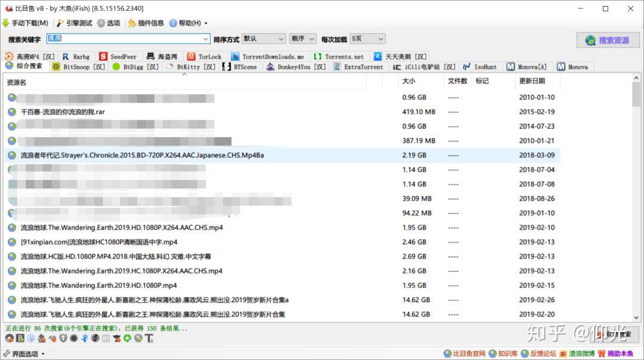644x360 pixels.
Task: Switch to the BtKitty [汉] tab
Action: tap(191, 67)
